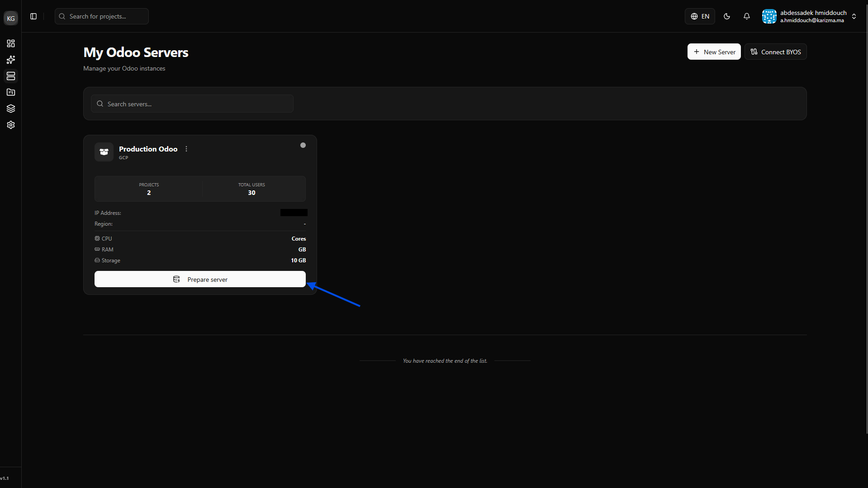Click the KG workspace logo
This screenshot has width=868, height=488.
tap(11, 18)
